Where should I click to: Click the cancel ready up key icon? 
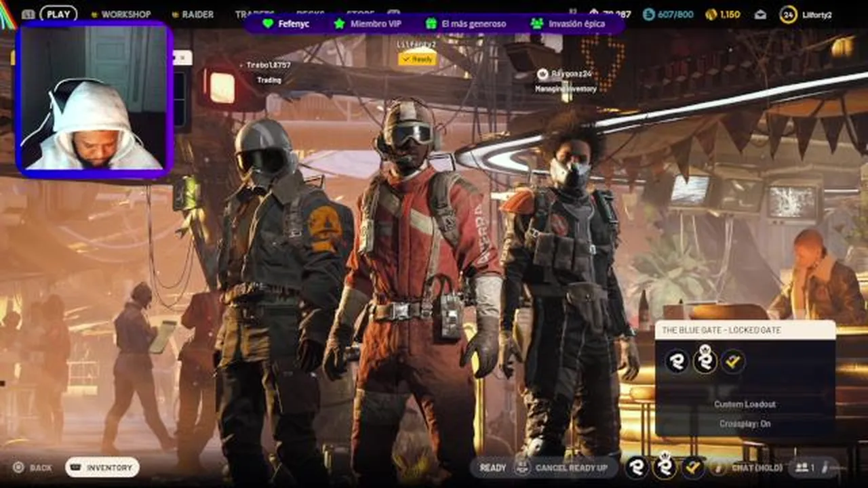click(521, 468)
